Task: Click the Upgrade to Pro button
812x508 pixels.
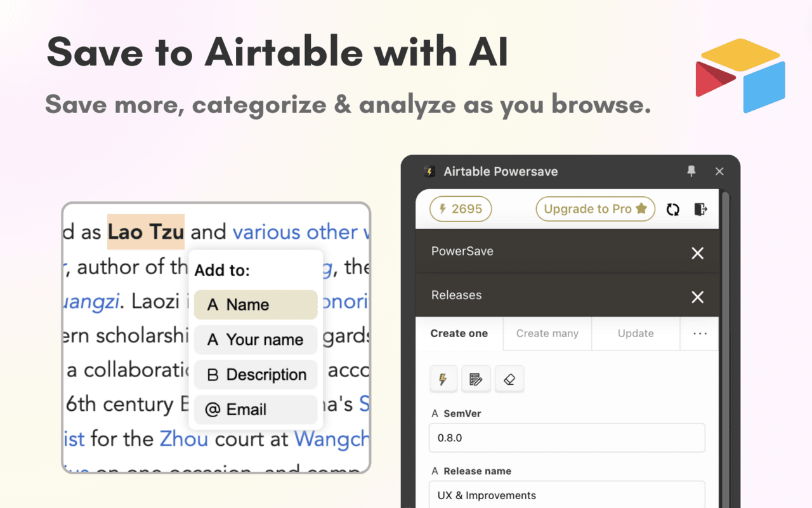Action: coord(596,209)
